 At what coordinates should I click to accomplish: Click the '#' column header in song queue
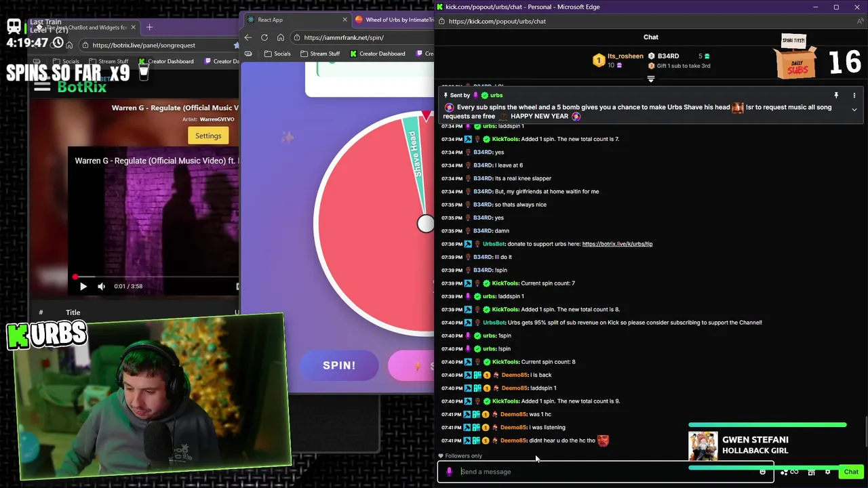click(x=41, y=312)
